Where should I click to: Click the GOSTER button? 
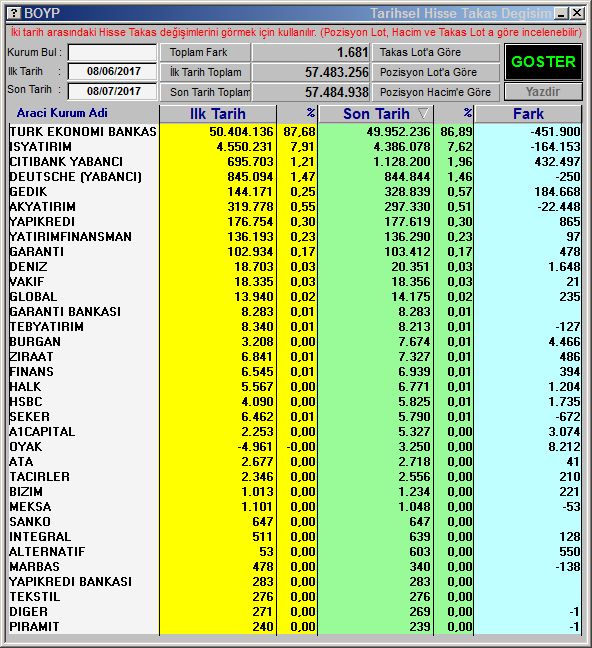click(543, 62)
